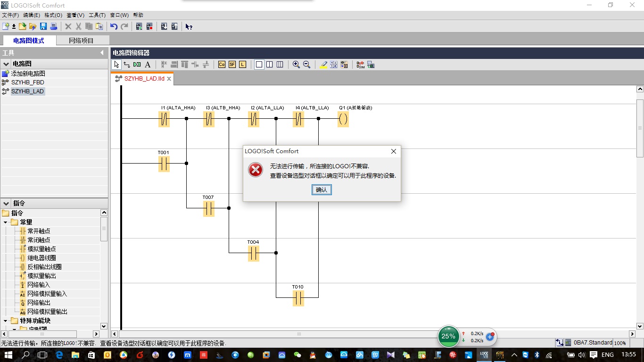The image size is (644, 362).
Task: Open the 帮助 menu
Action: (x=138, y=15)
